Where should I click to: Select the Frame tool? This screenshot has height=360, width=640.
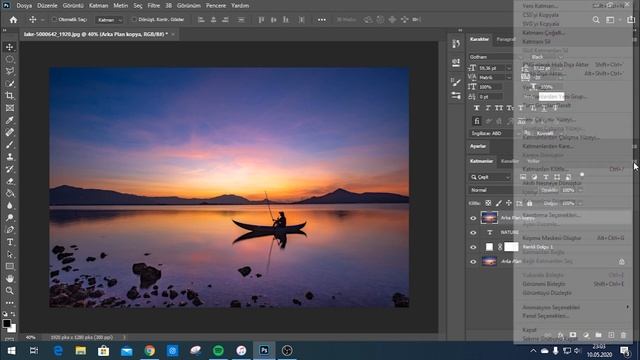point(9,108)
